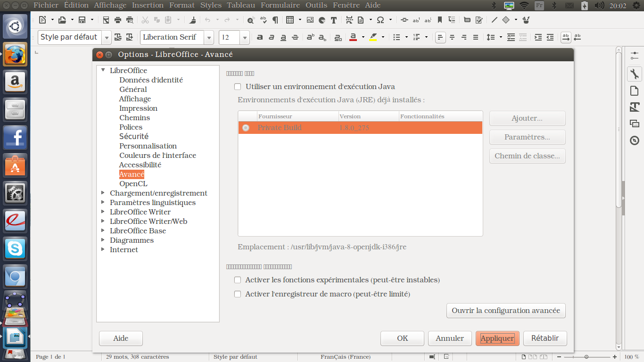Expand the Internet tree node

(x=103, y=249)
